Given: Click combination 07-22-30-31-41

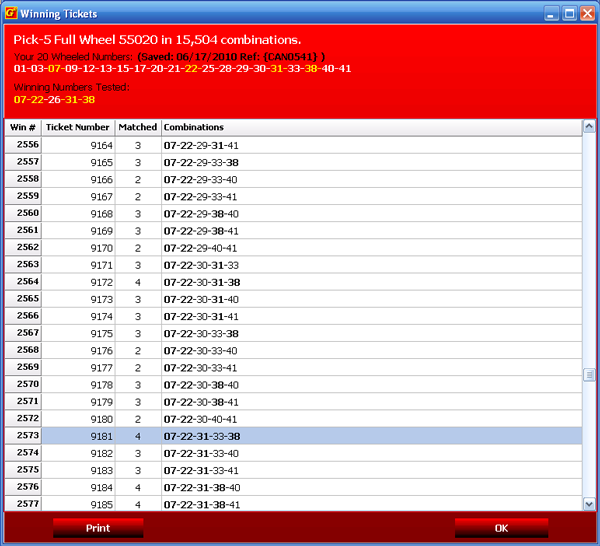Looking at the screenshot, I should click(x=201, y=317).
